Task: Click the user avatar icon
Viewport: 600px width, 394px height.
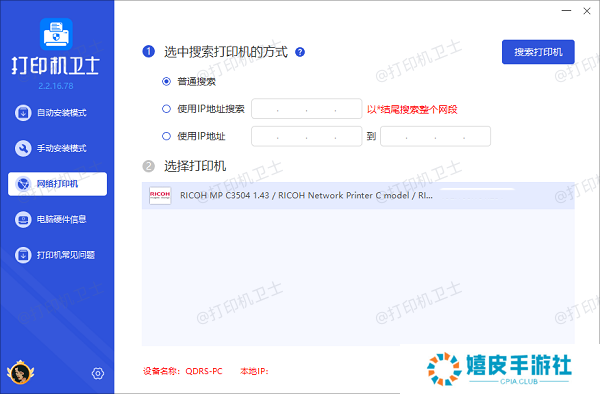Action: [20, 372]
